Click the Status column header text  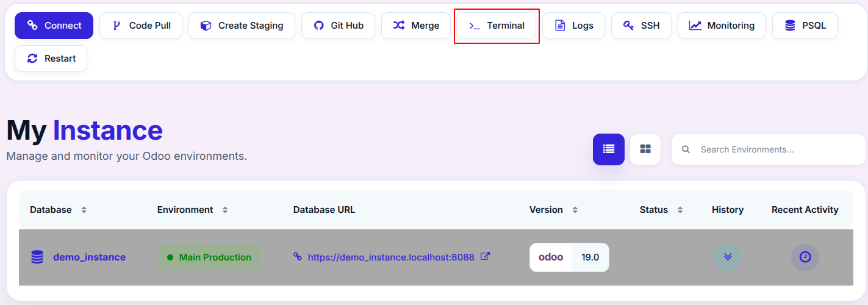tap(654, 210)
